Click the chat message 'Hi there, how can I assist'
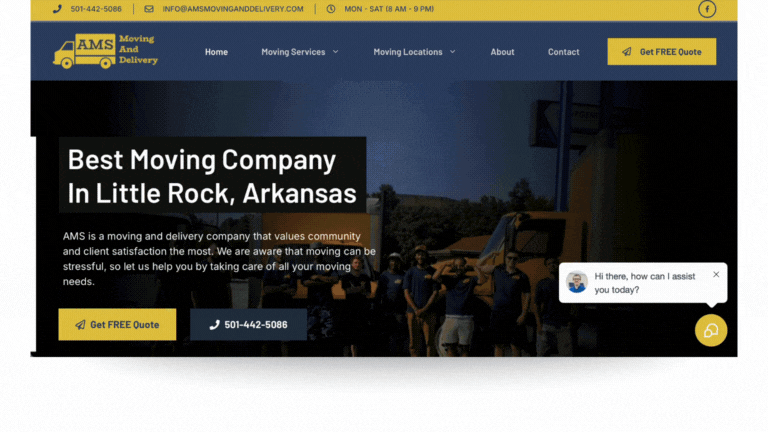 click(645, 276)
